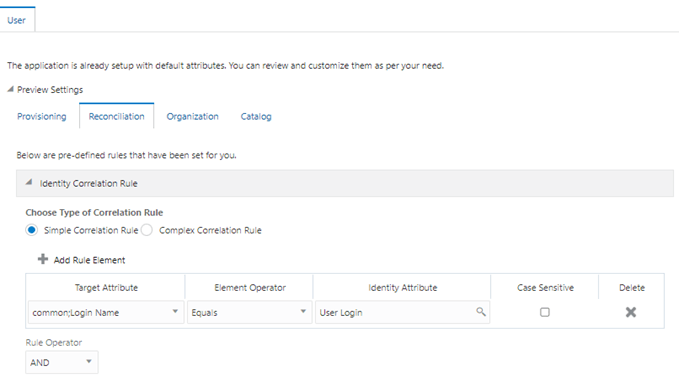Image resolution: width=679 pixels, height=378 pixels.
Task: Switch to the Provisioning tab
Action: [42, 116]
